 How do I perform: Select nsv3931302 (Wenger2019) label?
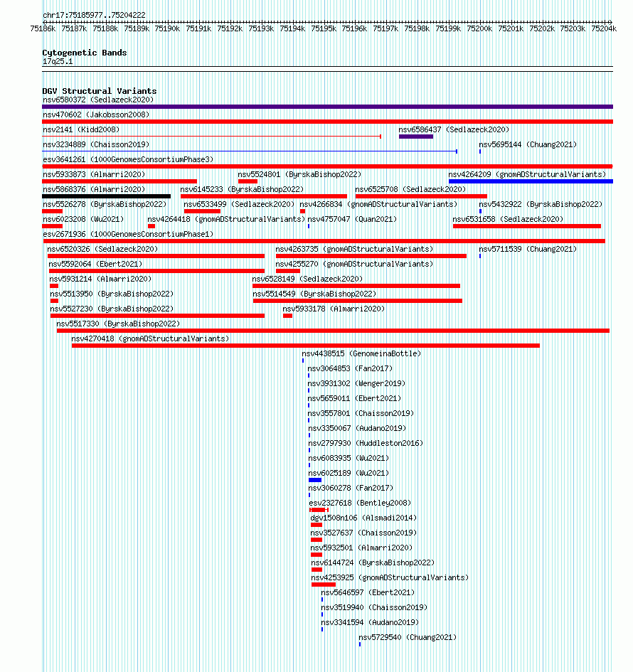(356, 384)
